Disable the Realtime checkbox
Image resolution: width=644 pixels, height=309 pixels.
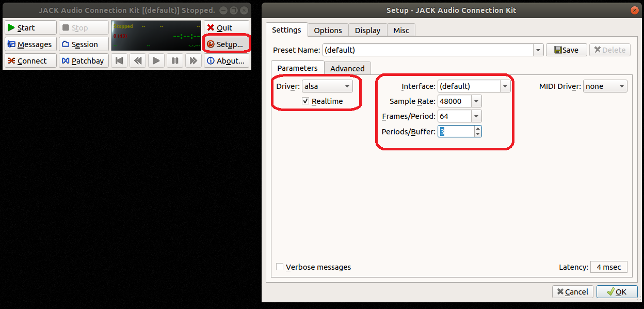(x=306, y=101)
